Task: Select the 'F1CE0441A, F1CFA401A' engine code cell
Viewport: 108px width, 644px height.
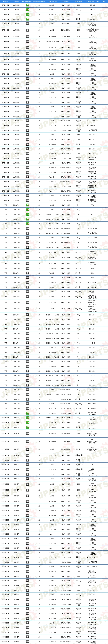Action: tap(92, 413)
